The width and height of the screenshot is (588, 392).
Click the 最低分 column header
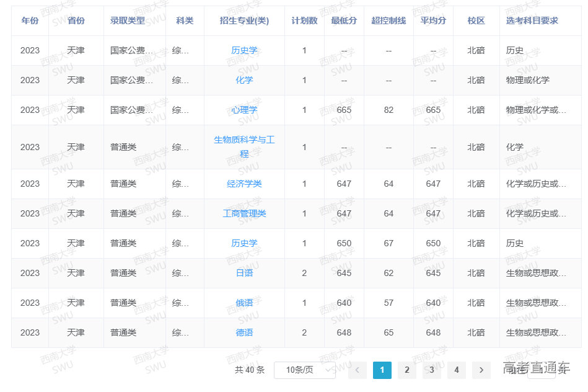pyautogui.click(x=344, y=20)
